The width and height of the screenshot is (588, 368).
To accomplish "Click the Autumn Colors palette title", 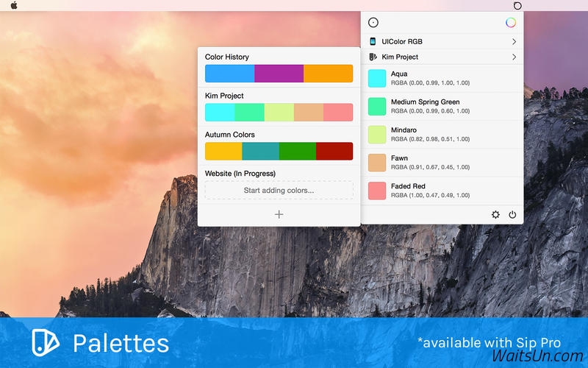I will (230, 135).
